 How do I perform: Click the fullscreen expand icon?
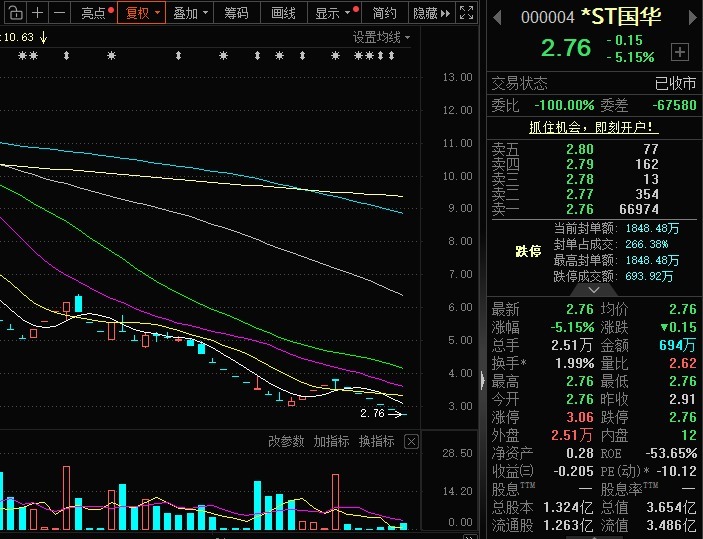(470, 13)
